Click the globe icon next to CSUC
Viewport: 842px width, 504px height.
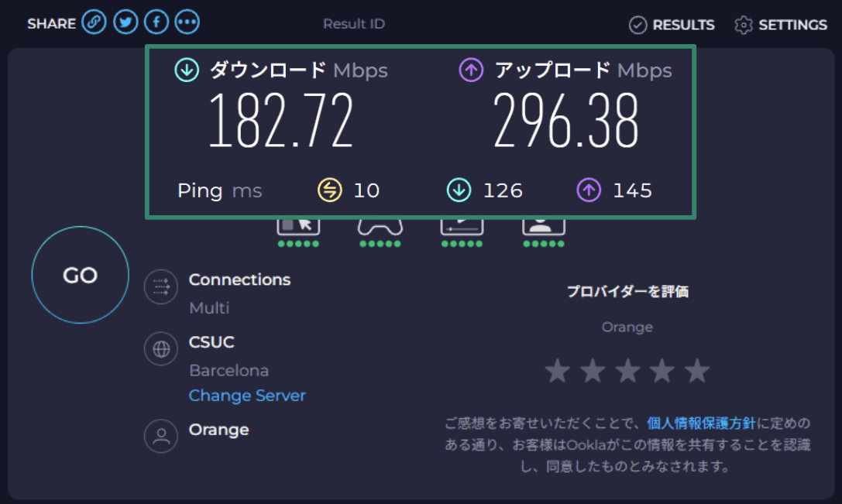(x=161, y=349)
